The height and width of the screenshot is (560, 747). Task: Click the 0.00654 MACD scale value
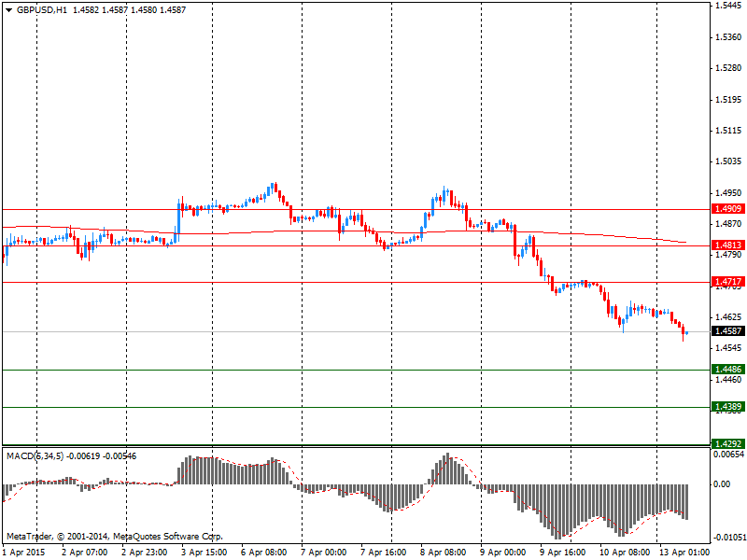pos(728,455)
